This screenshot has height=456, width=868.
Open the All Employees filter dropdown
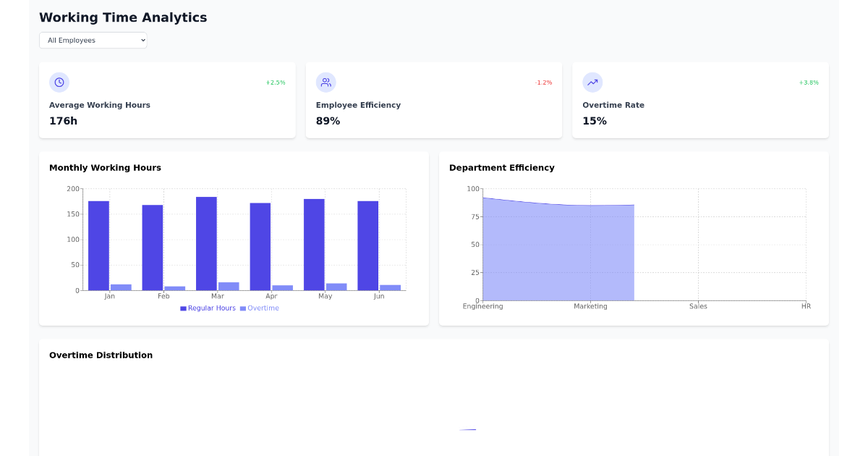point(93,40)
